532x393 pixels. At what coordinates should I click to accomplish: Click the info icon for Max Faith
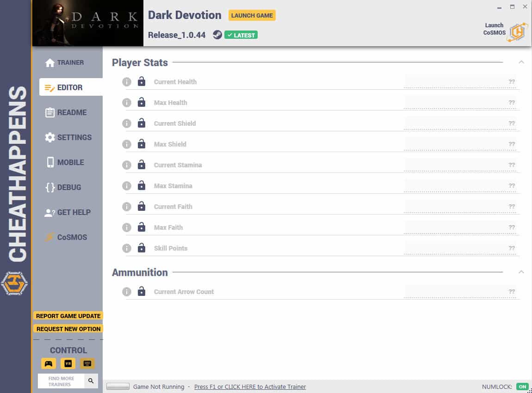(127, 227)
